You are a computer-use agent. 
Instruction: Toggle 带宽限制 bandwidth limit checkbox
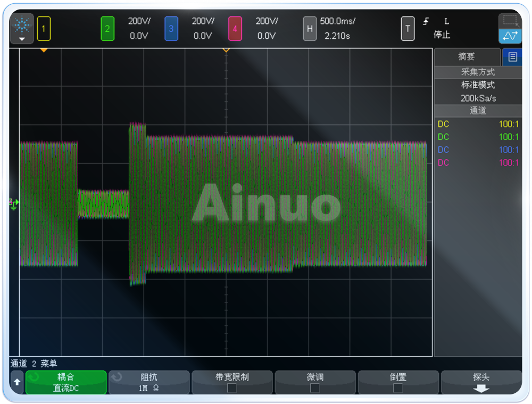click(232, 388)
